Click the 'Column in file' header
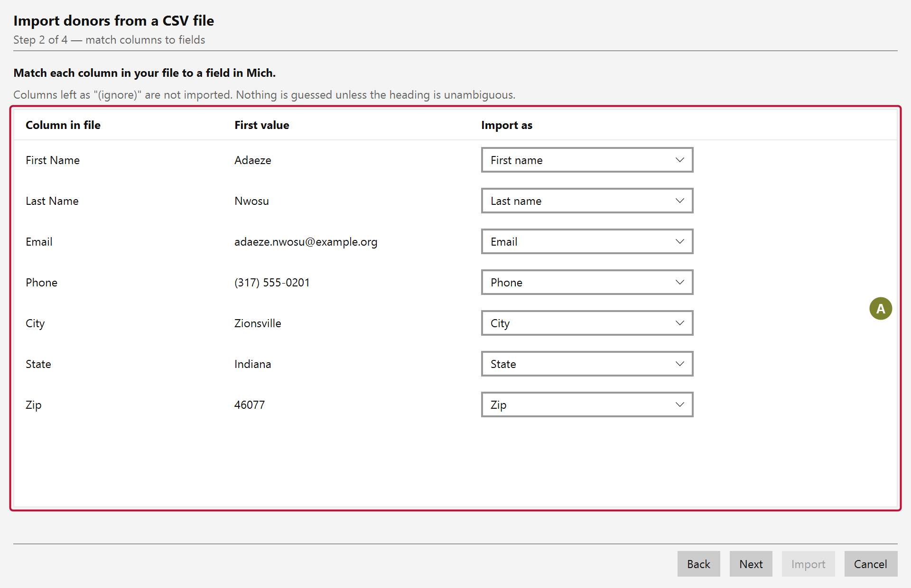This screenshot has height=588, width=911. [x=63, y=125]
